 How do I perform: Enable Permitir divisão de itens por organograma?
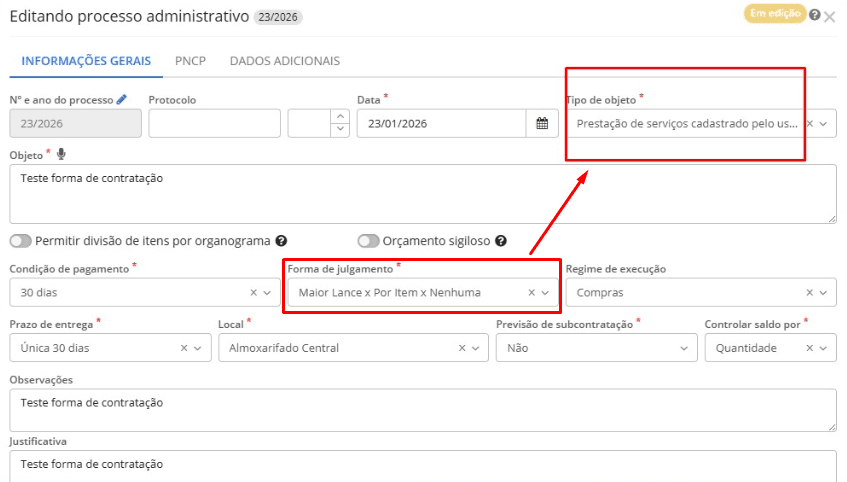pos(20,241)
